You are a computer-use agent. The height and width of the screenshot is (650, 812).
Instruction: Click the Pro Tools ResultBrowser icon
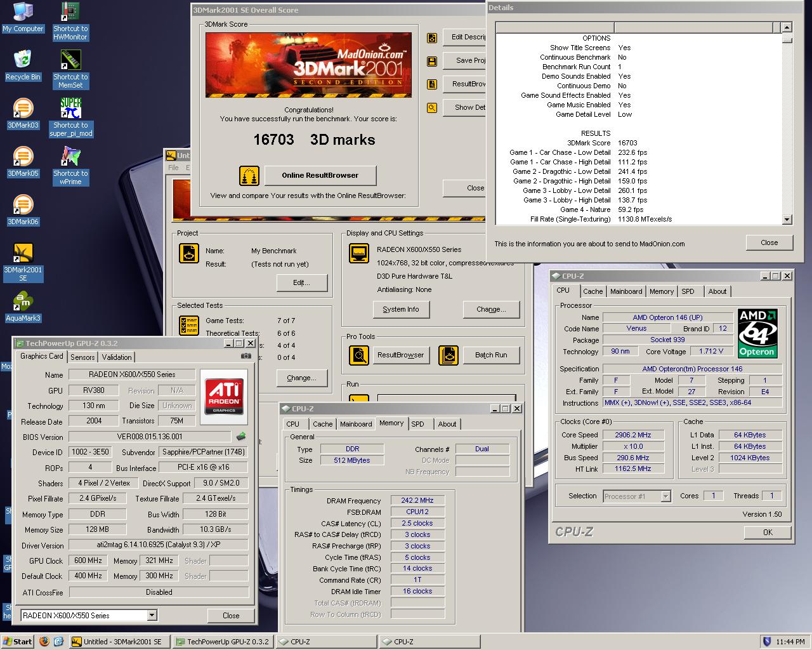point(359,355)
